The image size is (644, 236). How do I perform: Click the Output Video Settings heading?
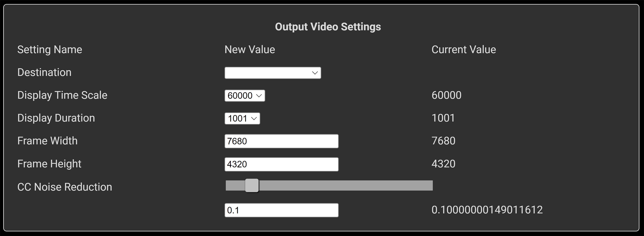pos(328,27)
